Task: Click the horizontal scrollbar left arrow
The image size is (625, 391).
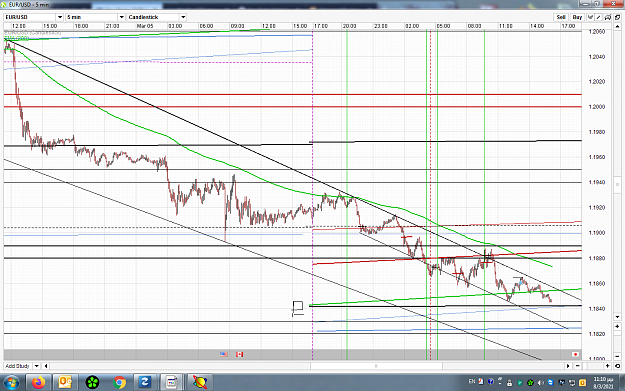Action: pyautogui.click(x=46, y=366)
